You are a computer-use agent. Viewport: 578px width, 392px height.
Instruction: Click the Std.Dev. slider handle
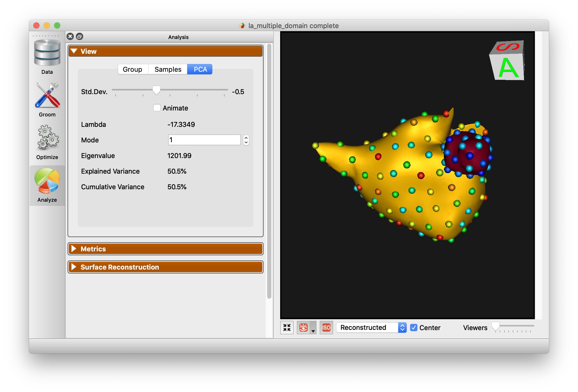pyautogui.click(x=156, y=90)
